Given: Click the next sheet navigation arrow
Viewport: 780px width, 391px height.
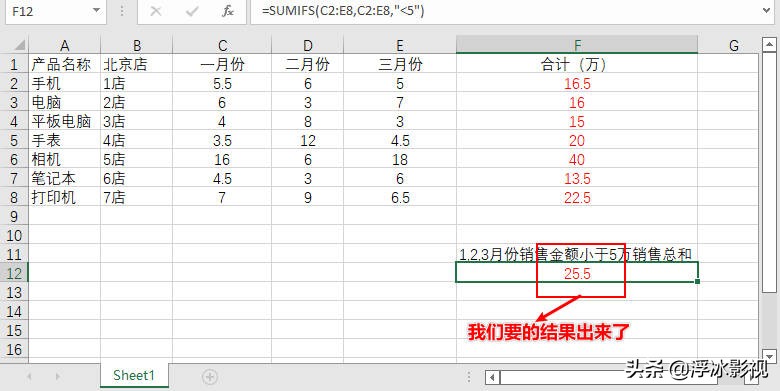Looking at the screenshot, I should click(58, 377).
